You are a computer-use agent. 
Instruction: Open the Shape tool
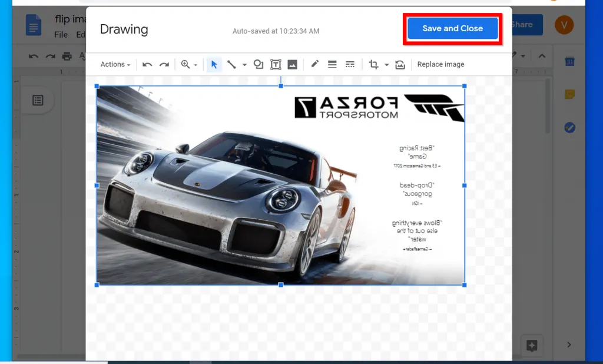pyautogui.click(x=259, y=64)
